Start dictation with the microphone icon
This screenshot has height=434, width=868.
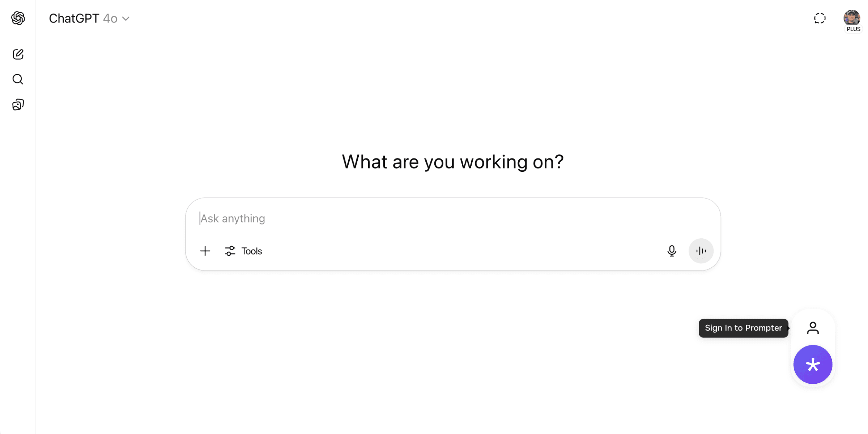click(x=672, y=251)
